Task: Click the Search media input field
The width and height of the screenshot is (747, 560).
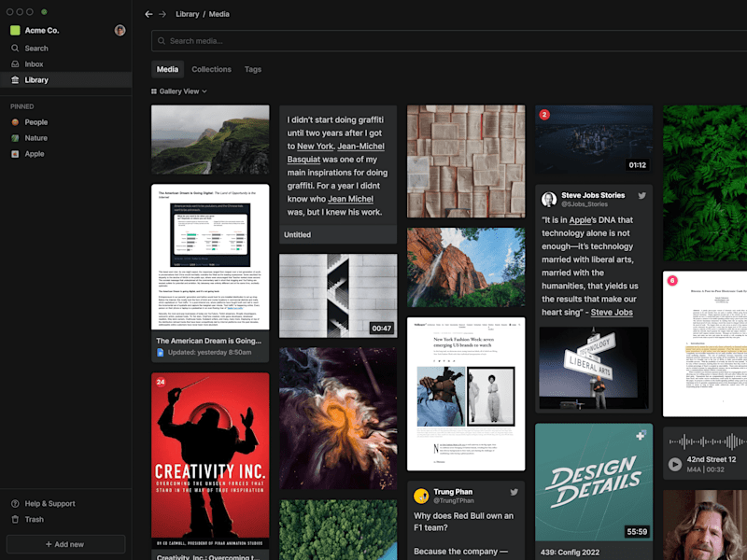Action: coord(449,41)
